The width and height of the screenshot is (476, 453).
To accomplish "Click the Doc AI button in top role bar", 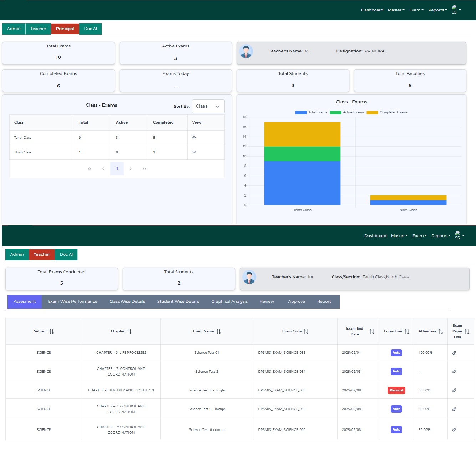I will 90,29.
